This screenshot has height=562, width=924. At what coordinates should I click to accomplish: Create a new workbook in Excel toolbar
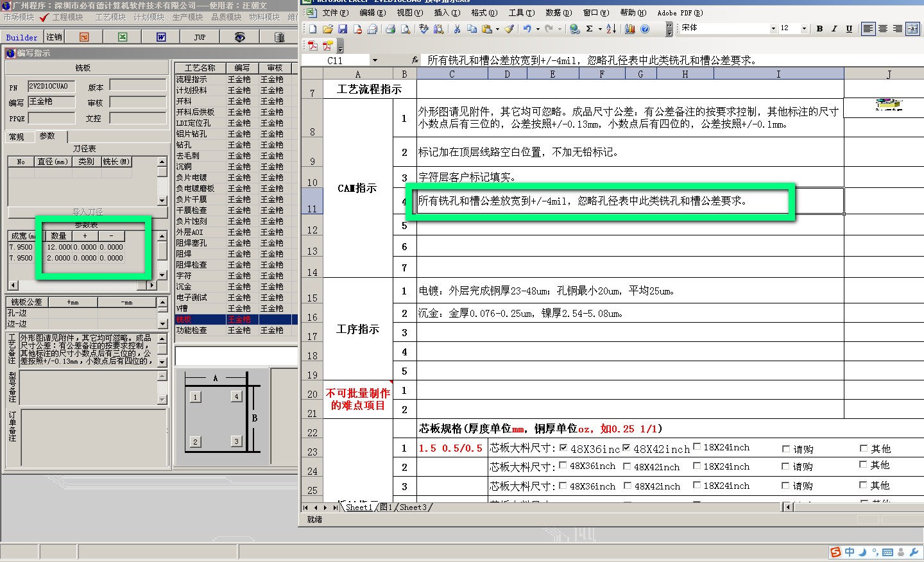pos(312,29)
